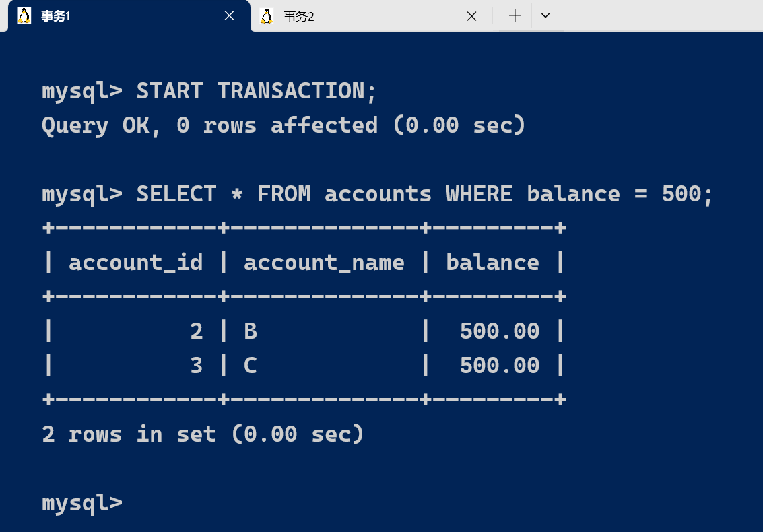This screenshot has height=532, width=763.
Task: Click the "2 rows in set" message
Action: [203, 434]
